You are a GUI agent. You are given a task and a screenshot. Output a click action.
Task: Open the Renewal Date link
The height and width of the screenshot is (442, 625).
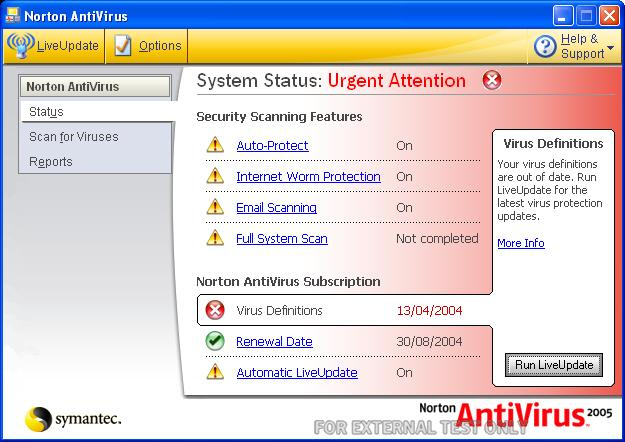tap(274, 342)
